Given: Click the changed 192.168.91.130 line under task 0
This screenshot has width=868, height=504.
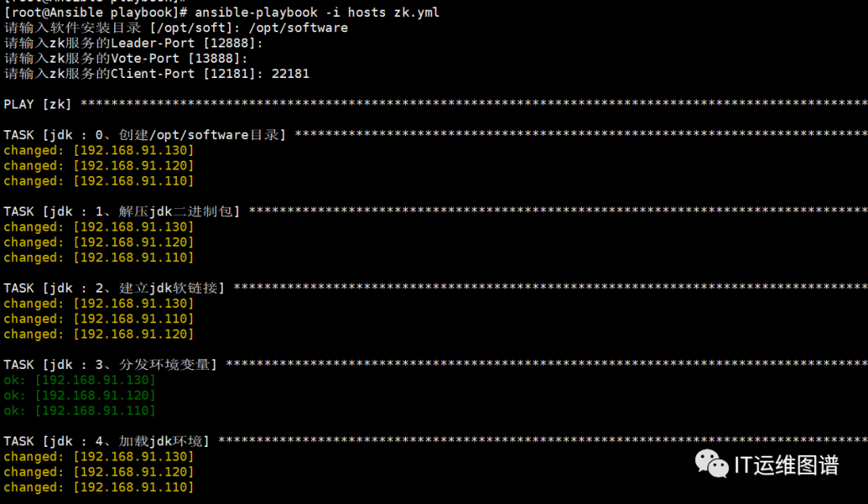Looking at the screenshot, I should click(x=99, y=150).
